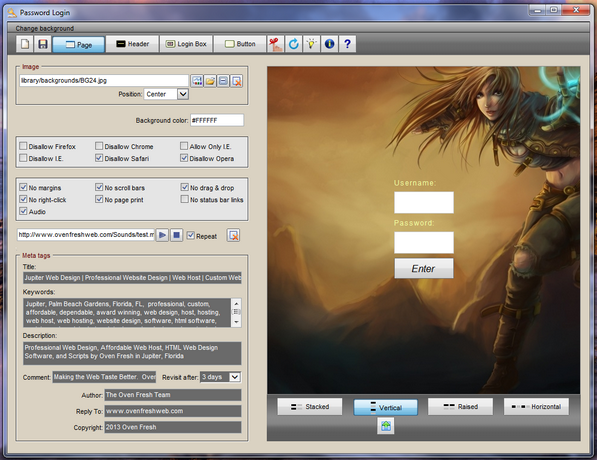Open the image library picker icon
597x460 pixels.
(x=197, y=81)
